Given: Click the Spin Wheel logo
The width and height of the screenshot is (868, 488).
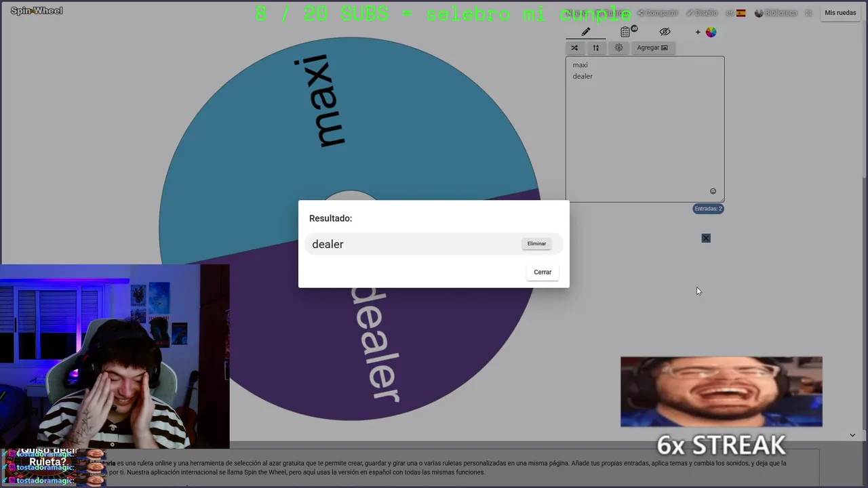Looking at the screenshot, I should coord(37,11).
